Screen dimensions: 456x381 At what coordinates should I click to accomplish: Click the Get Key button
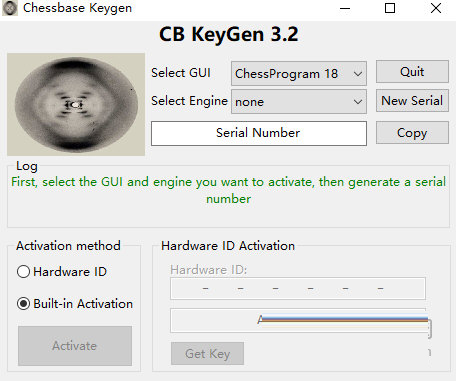pos(207,353)
